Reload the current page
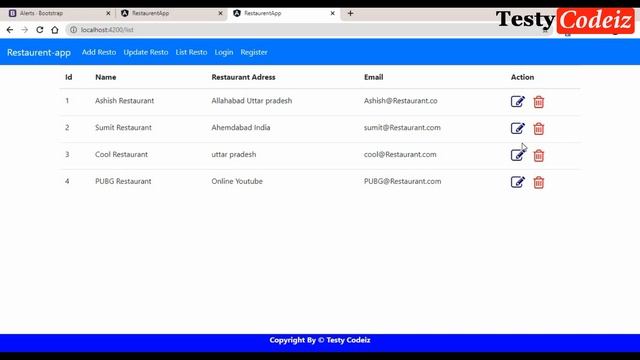Screen dimensions: 640x360 [40, 30]
